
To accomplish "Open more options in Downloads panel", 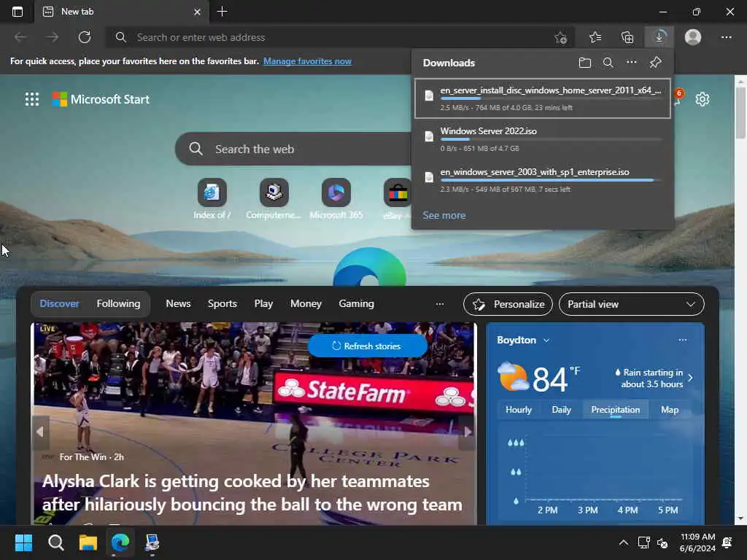I will 631,63.
